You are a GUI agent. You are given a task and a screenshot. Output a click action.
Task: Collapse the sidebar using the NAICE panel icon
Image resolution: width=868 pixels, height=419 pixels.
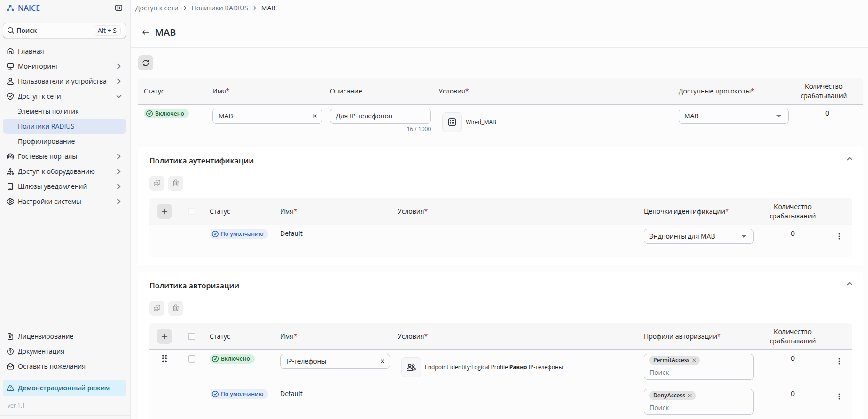pos(118,8)
